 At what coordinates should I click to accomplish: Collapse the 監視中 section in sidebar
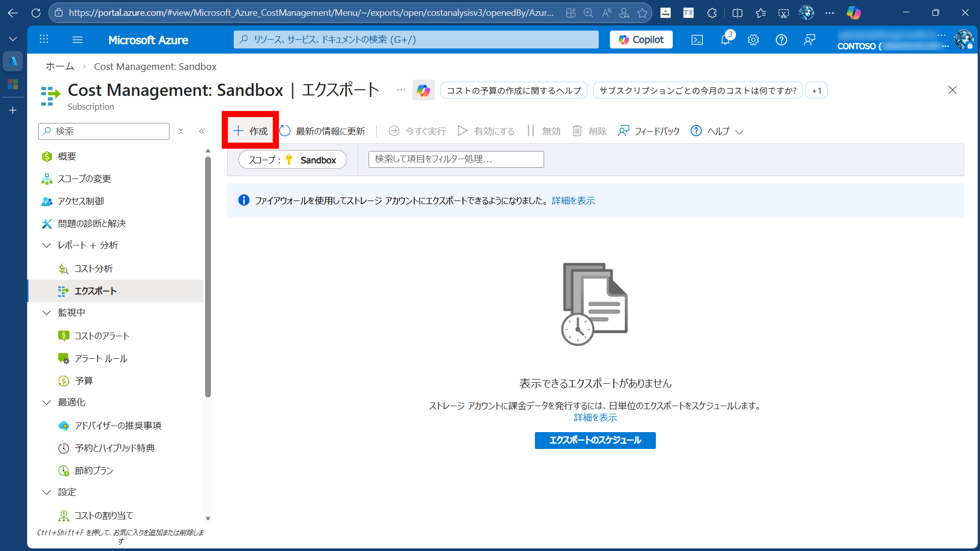point(46,312)
